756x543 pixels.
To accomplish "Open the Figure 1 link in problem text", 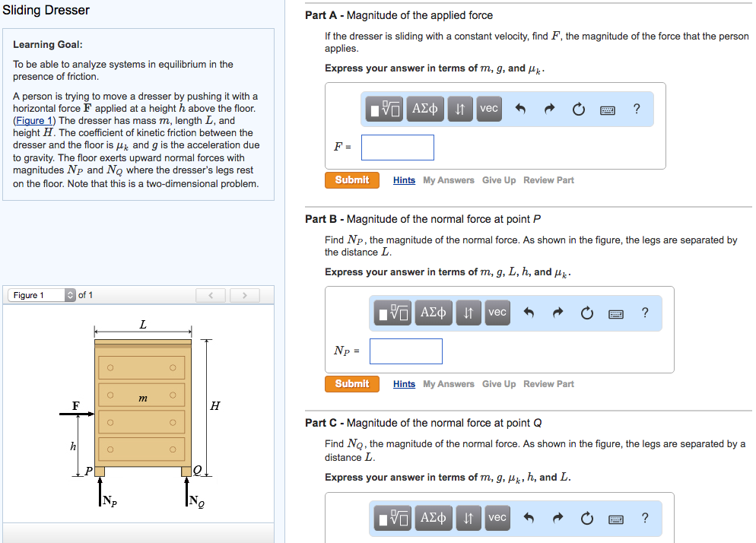I will click(x=33, y=121).
